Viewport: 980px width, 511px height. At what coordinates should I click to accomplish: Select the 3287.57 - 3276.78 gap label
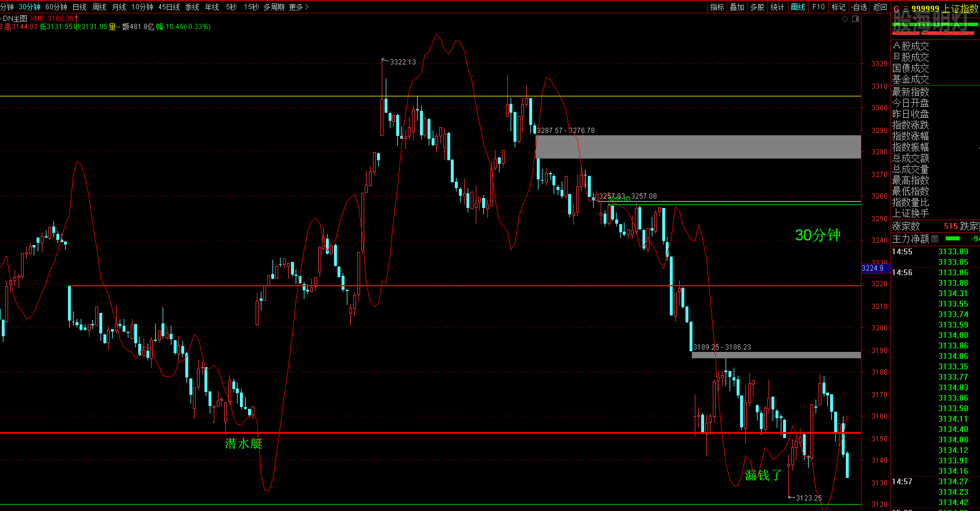pos(566,131)
